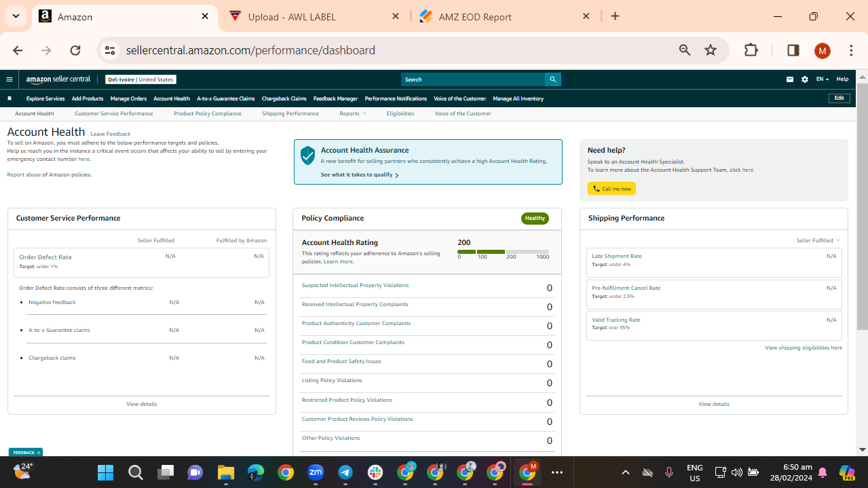Open the browser extensions puzzle icon
Screen dimensions: 868x488
coord(751,50)
